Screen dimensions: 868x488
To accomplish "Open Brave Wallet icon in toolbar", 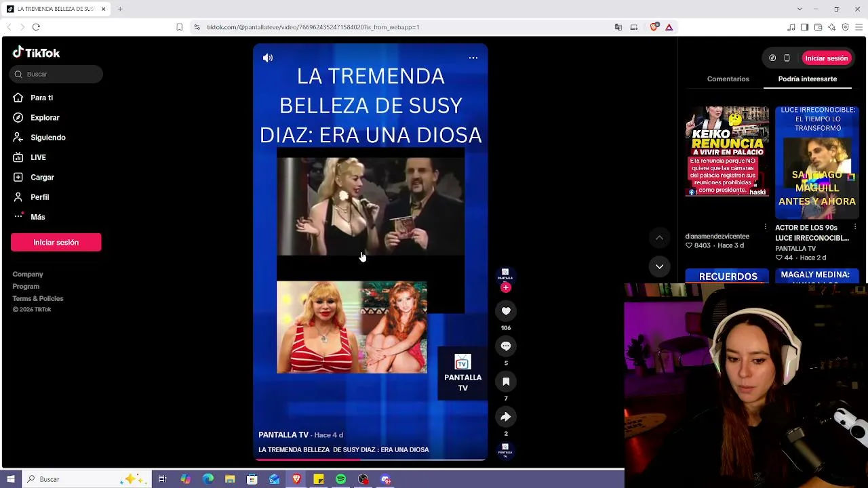I will [x=818, y=27].
